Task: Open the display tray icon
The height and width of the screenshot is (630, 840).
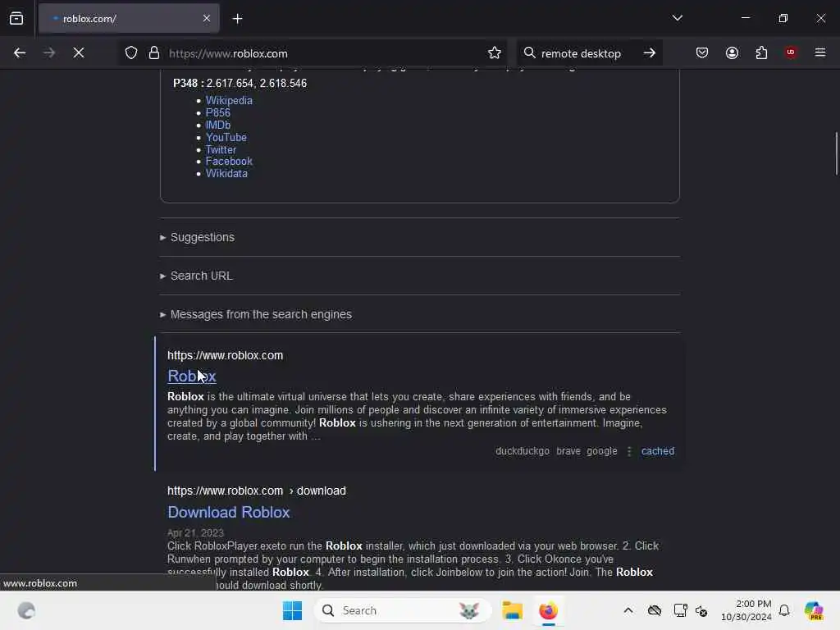Action: point(680,610)
